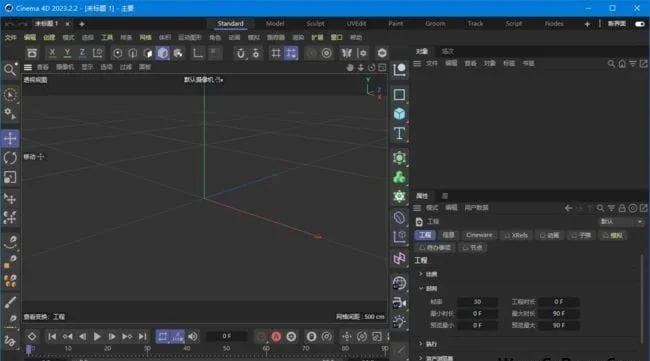Add new document tab with plus

(82, 24)
